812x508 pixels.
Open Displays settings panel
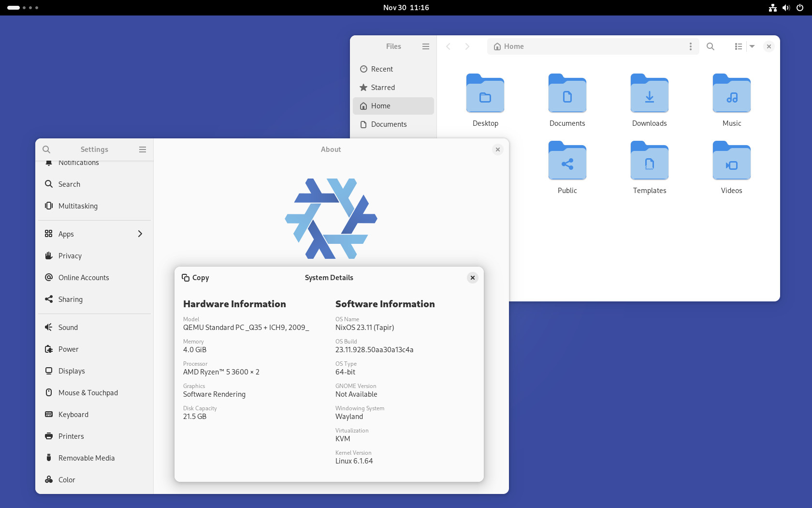94,371
